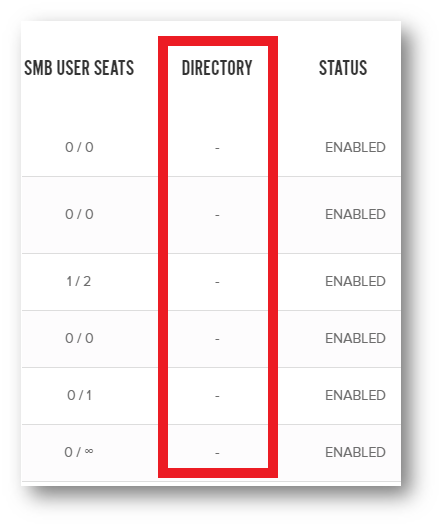Click the second row's directory dash
This screenshot has width=443, height=528.
[217, 215]
